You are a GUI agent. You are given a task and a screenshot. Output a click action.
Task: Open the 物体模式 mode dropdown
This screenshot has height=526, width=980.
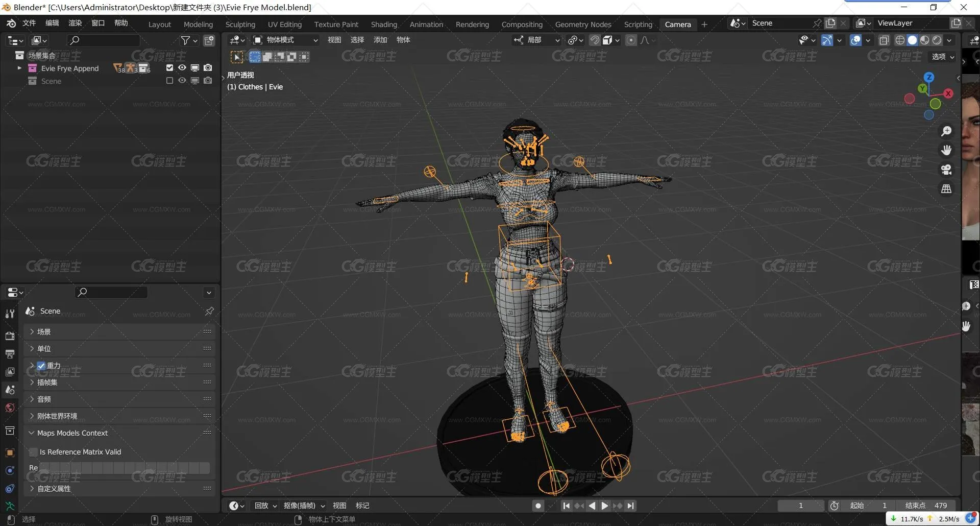285,40
